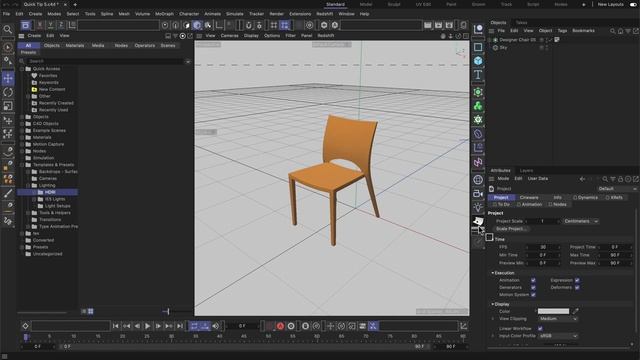
Task: Toggle the Deformers execution checkbox
Action: tap(577, 287)
